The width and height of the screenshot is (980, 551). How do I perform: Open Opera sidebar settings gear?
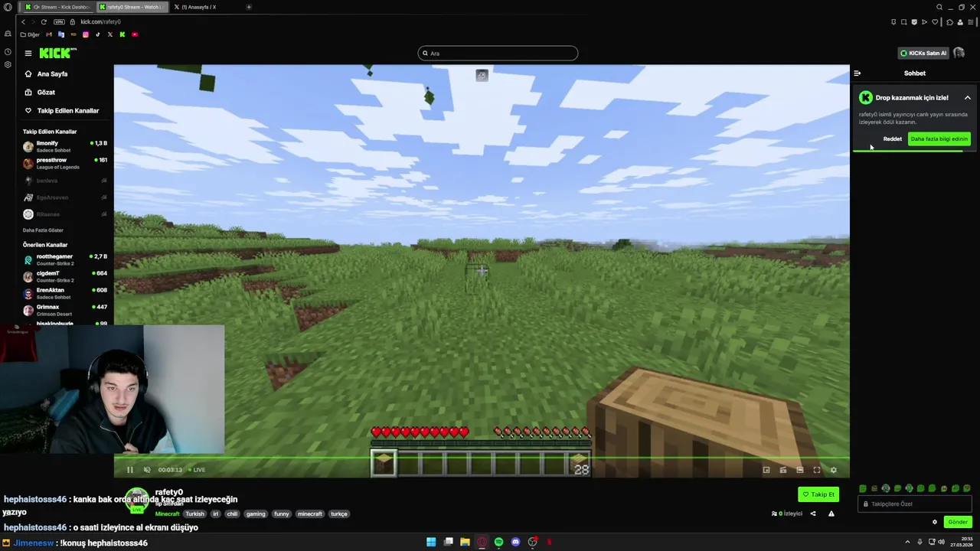coord(8,64)
